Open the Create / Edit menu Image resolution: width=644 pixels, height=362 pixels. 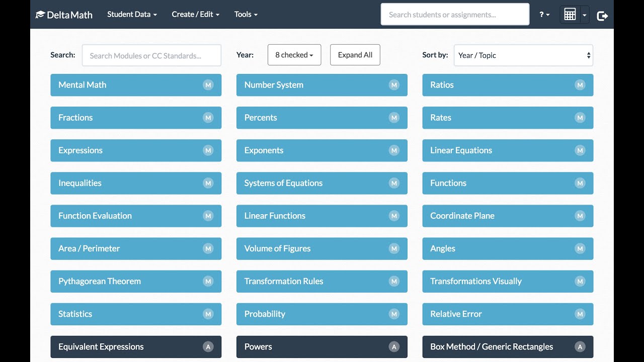point(195,14)
